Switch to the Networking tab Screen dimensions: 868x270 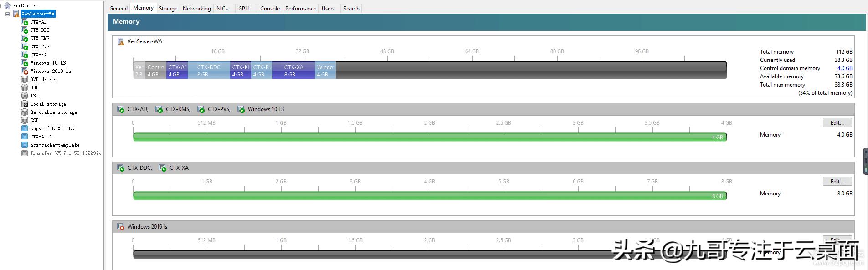tap(196, 8)
